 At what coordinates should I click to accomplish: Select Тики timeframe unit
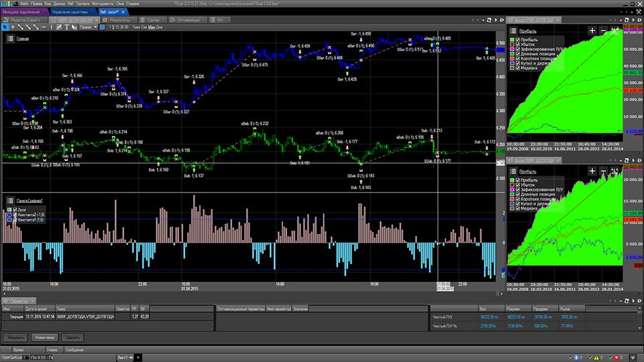click(x=136, y=27)
